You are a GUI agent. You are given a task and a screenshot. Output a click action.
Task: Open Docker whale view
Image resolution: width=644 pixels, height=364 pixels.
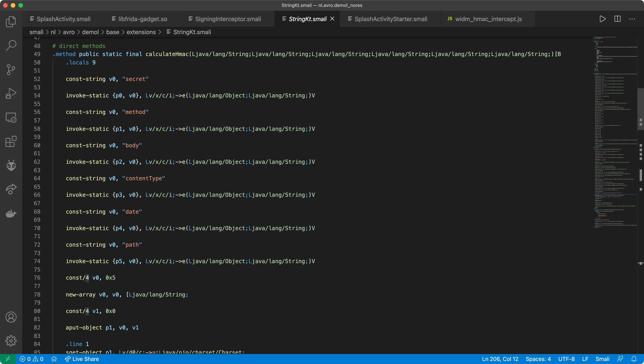[x=11, y=213]
